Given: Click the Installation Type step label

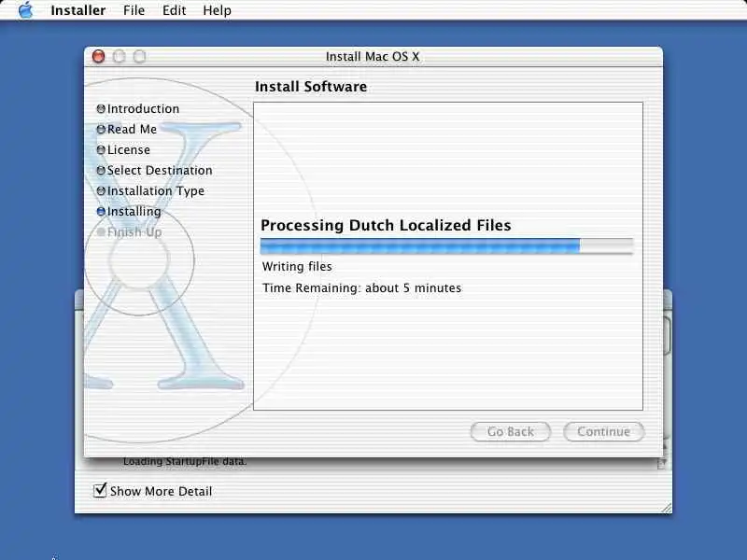Looking at the screenshot, I should (x=156, y=191).
